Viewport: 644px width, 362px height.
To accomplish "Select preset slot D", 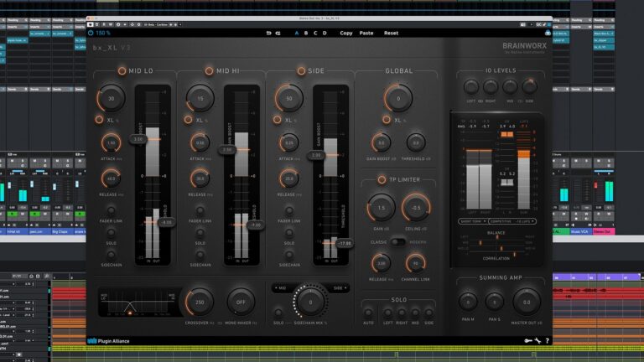I will (325, 33).
